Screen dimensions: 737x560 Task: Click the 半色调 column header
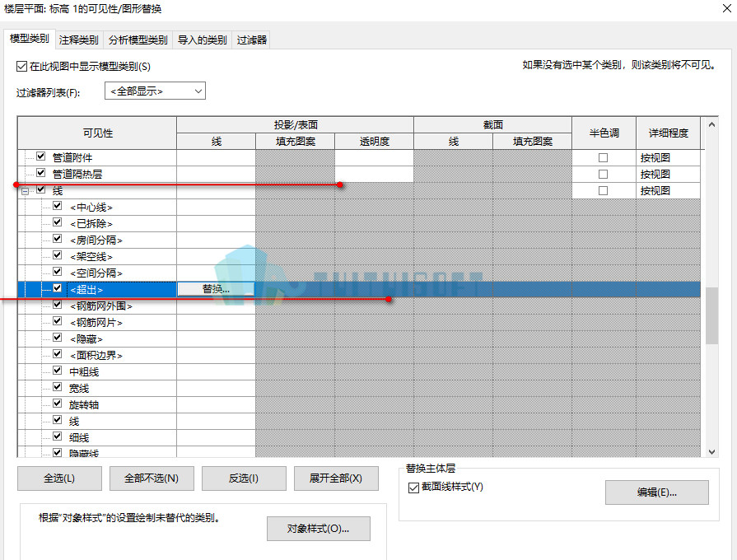[604, 133]
